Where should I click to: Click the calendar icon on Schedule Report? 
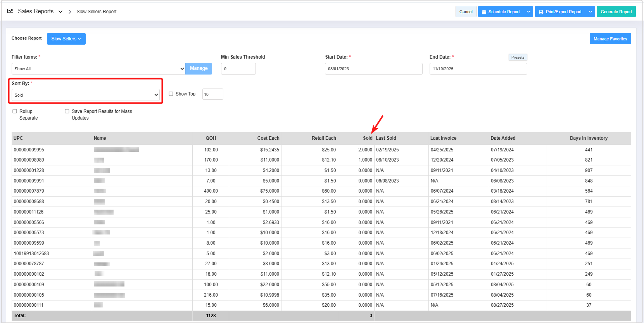click(x=484, y=12)
